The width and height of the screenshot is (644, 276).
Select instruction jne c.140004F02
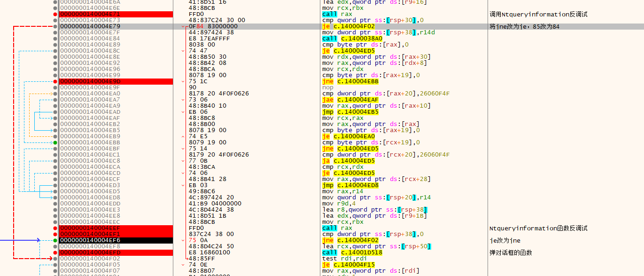(350, 240)
